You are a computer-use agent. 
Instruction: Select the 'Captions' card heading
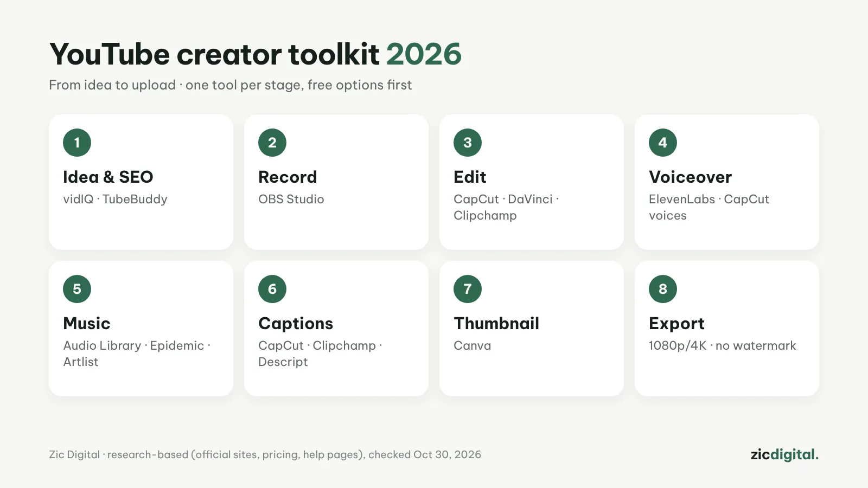tap(296, 324)
